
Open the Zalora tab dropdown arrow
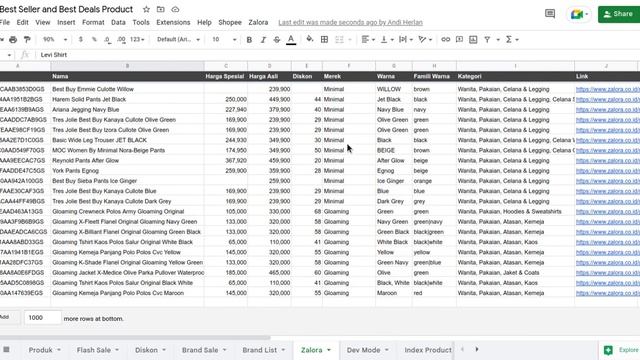tap(329, 350)
